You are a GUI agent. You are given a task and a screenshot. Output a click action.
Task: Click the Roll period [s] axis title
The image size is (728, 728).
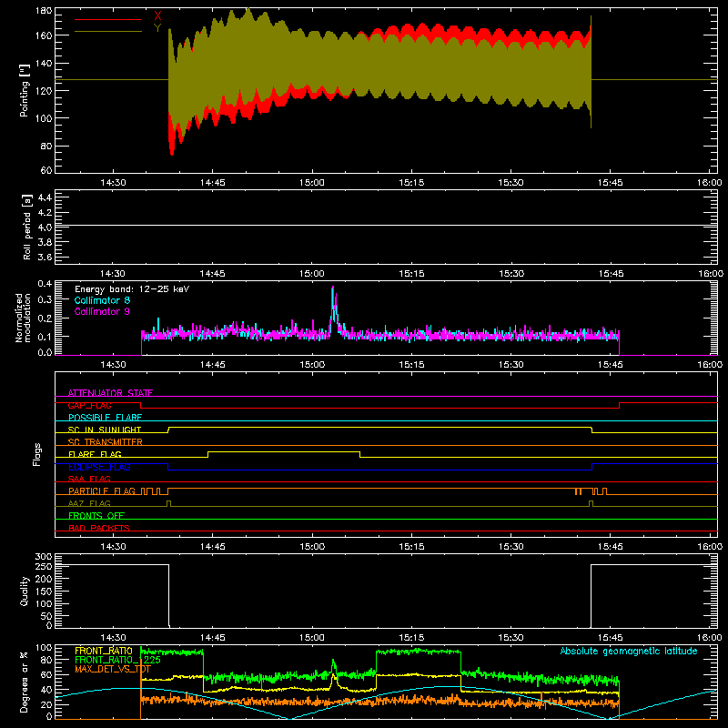(27, 227)
